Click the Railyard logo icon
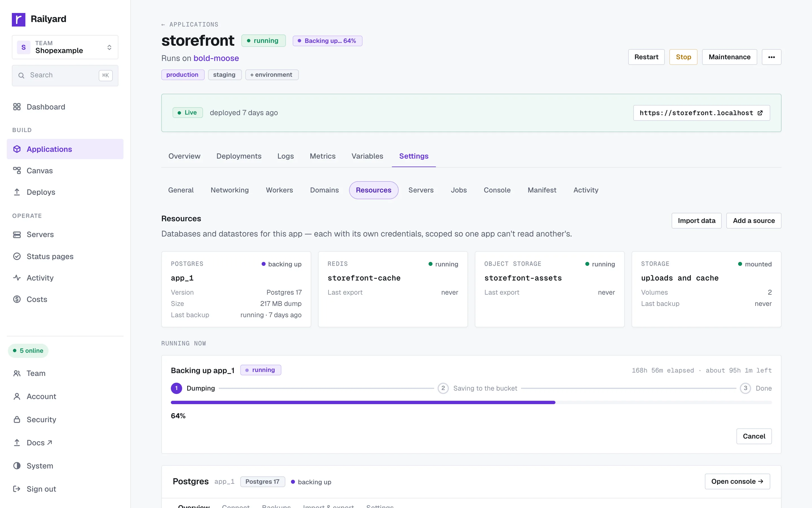 [18, 19]
